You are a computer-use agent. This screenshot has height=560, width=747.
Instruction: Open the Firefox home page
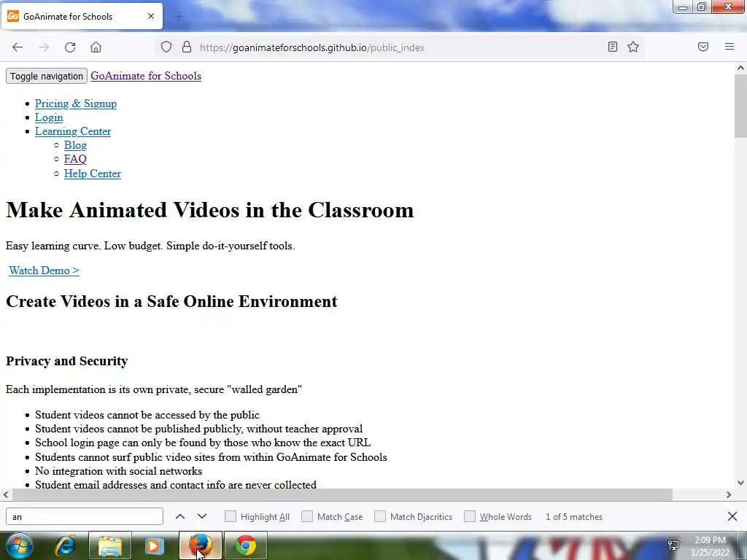pyautogui.click(x=96, y=47)
